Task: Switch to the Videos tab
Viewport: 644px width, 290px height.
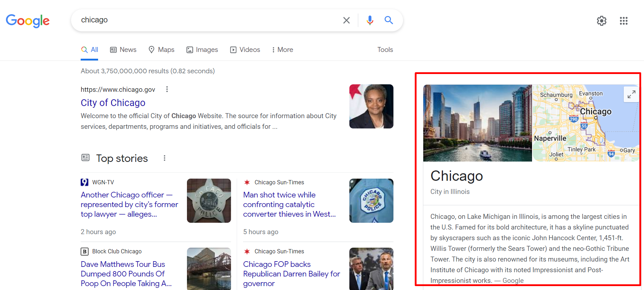Action: (245, 50)
